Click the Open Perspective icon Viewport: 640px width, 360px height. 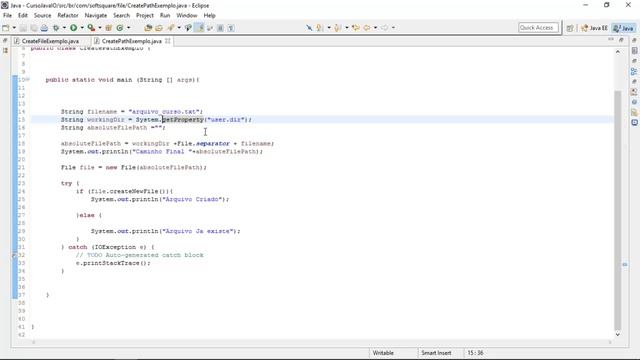[570, 28]
